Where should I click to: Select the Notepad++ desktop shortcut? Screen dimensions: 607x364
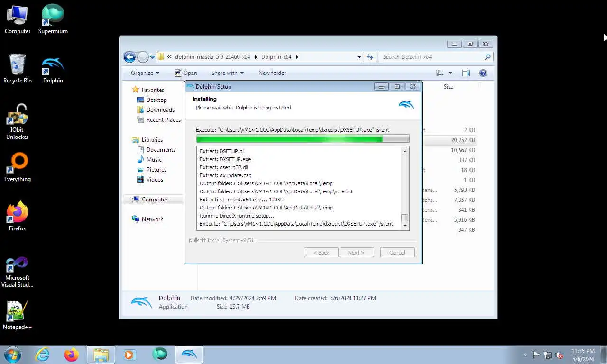pos(18,316)
